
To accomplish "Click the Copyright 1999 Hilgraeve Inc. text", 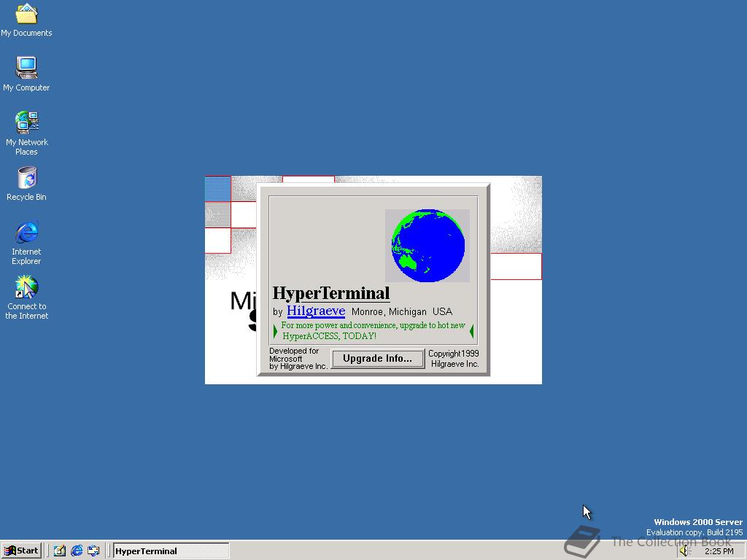I will pos(453,359).
